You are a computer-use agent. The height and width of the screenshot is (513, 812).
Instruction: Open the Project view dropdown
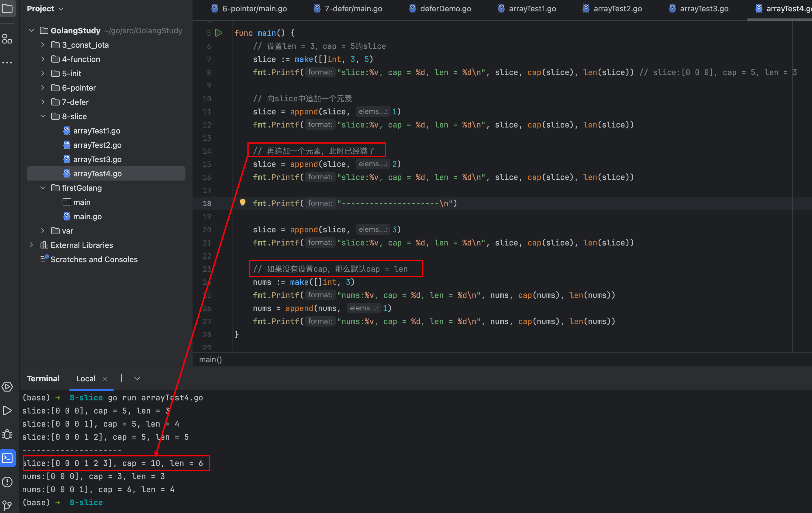[61, 9]
